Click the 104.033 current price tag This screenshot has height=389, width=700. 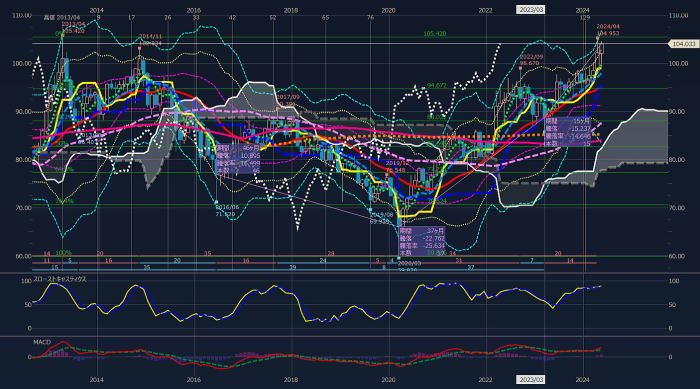683,44
